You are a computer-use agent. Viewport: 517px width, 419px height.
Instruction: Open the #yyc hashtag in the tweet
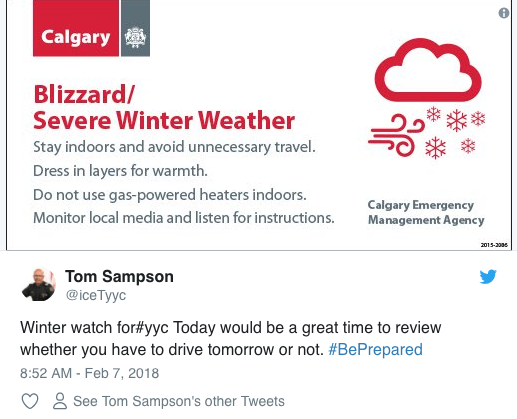151,328
